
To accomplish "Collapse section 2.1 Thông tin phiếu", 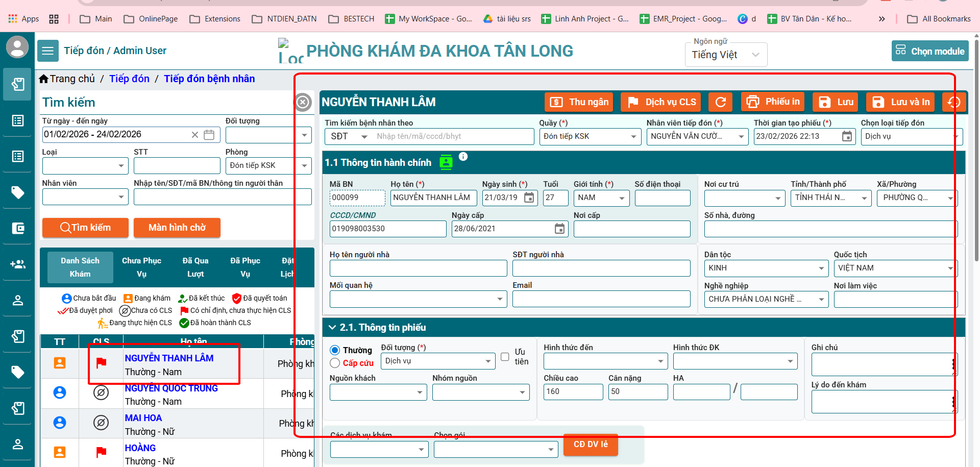I will [332, 327].
